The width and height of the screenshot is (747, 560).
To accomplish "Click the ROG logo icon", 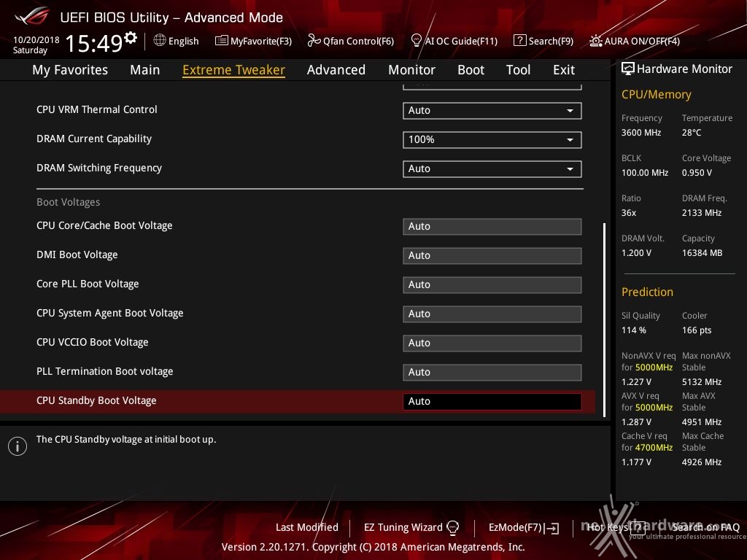I will pyautogui.click(x=31, y=16).
